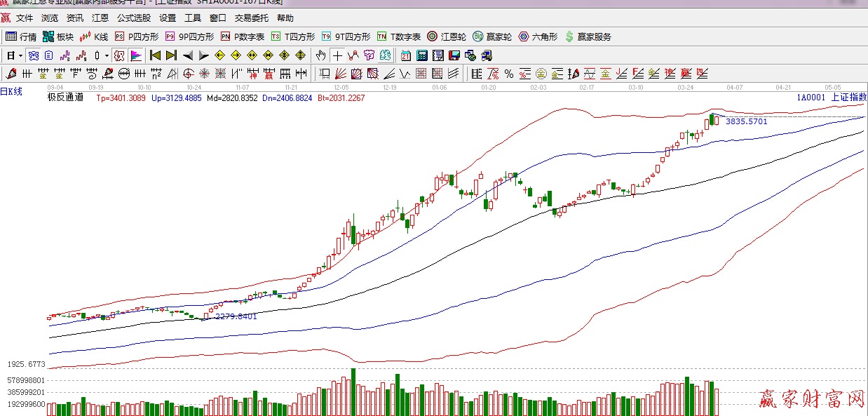Open 赢家服务 dollar-sign service button

588,36
